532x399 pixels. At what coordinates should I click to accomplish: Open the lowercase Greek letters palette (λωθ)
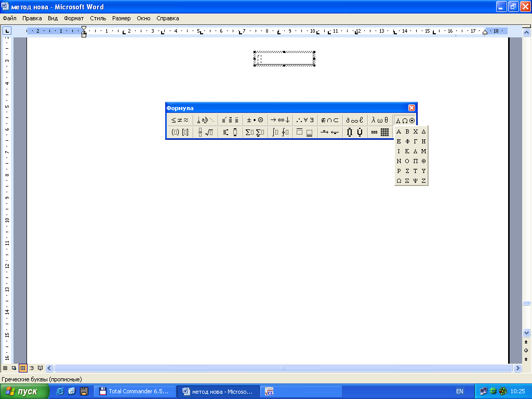click(x=380, y=120)
